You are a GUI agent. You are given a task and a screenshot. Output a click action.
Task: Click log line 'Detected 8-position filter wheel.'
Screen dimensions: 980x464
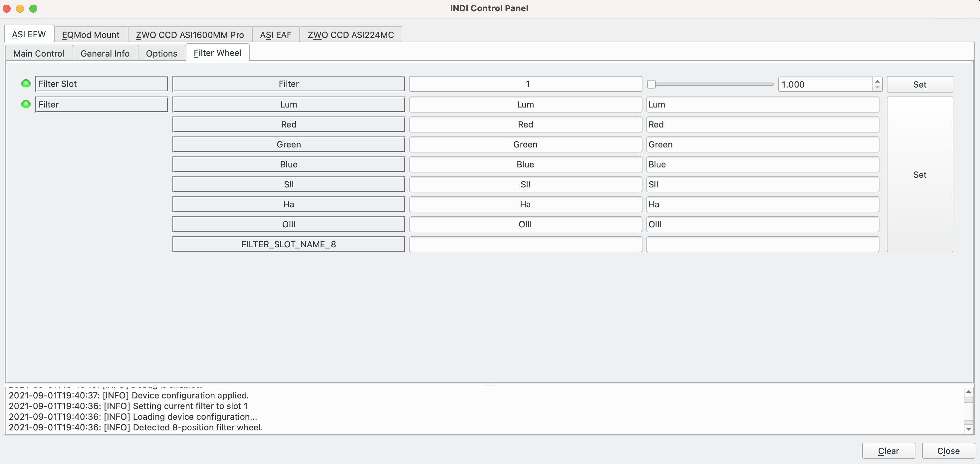(x=135, y=427)
